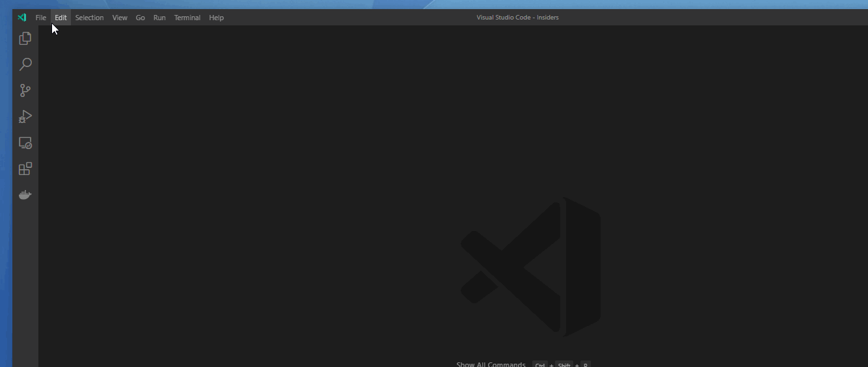Click the VS Code Insiders logo icon
868x367 pixels.
tap(22, 18)
